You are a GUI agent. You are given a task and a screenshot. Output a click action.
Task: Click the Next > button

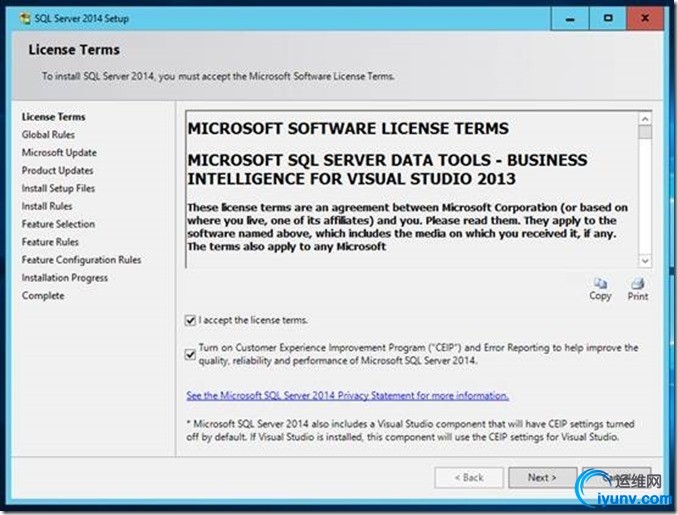click(x=542, y=477)
